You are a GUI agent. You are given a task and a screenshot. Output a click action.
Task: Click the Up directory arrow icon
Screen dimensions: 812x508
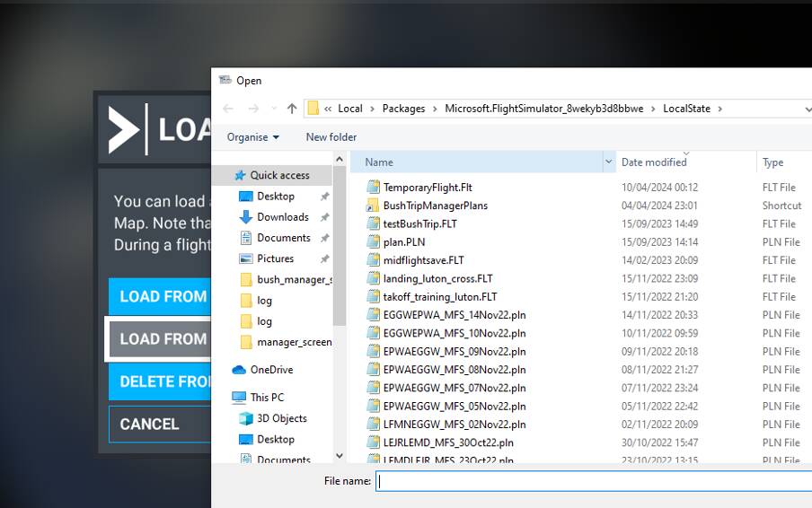click(x=292, y=109)
